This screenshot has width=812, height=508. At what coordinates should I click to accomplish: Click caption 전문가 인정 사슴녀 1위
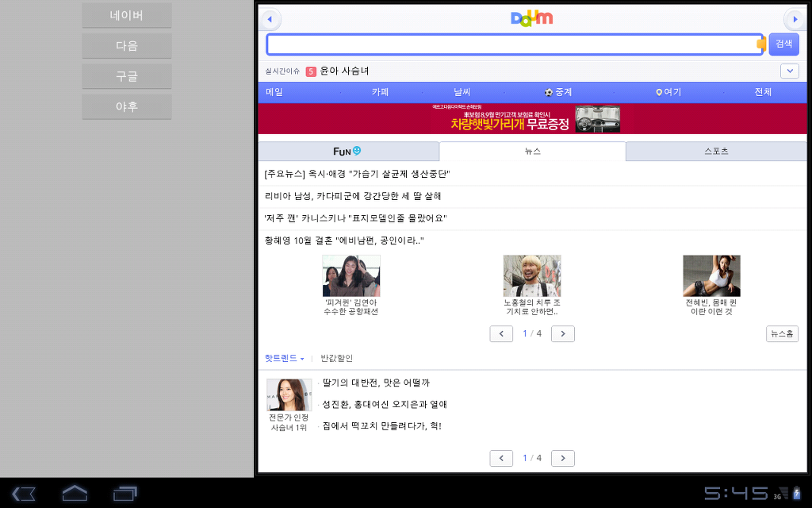click(289, 422)
